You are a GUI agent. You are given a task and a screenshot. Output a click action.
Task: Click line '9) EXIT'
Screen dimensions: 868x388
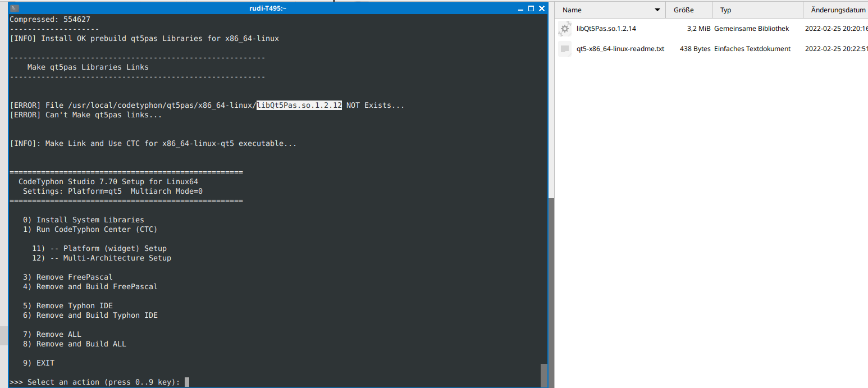click(39, 363)
